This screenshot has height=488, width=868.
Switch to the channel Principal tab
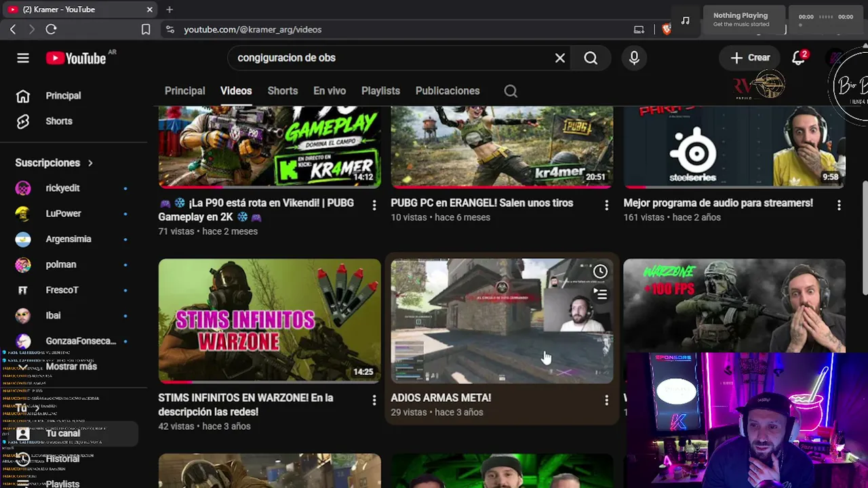point(184,91)
